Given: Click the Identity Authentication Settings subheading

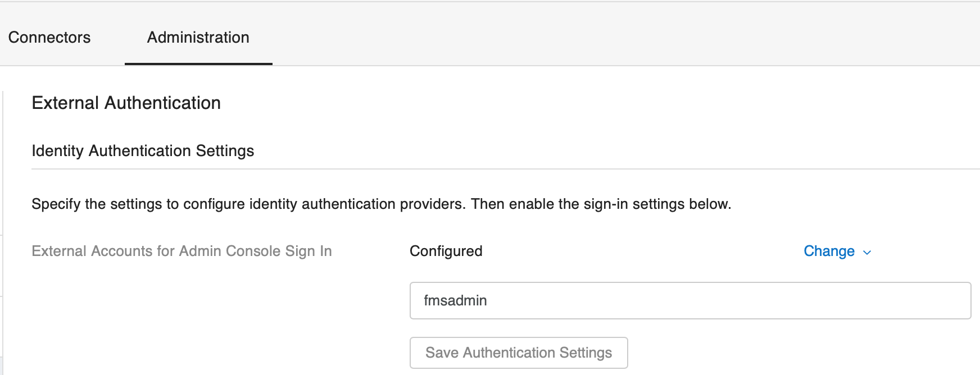Looking at the screenshot, I should pos(143,150).
